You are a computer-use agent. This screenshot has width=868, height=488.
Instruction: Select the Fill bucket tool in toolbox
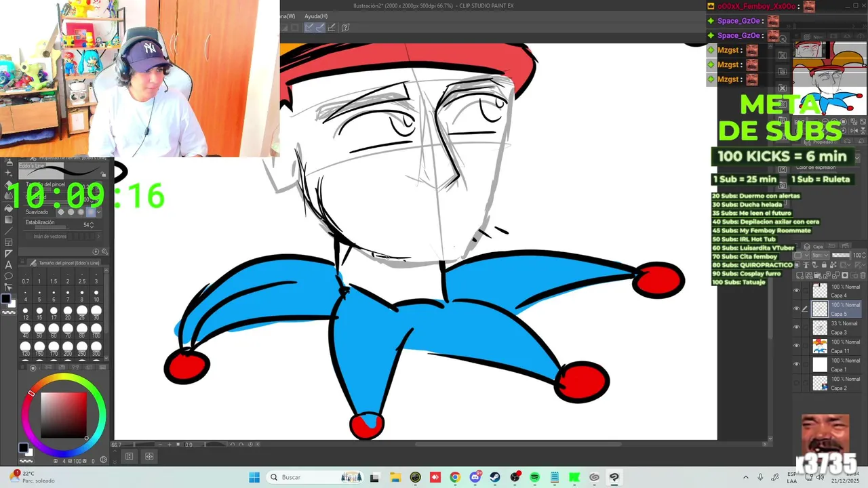pyautogui.click(x=8, y=208)
